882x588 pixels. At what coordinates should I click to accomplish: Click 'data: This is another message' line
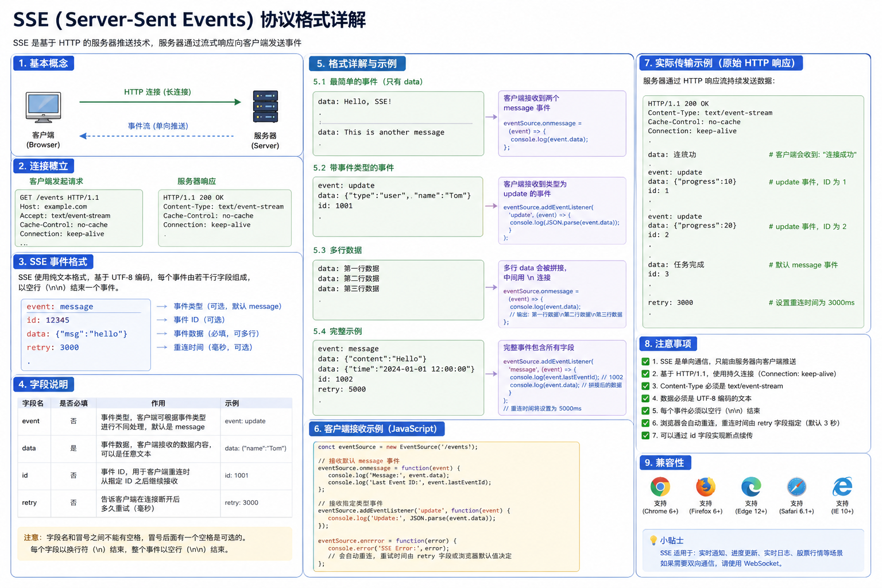pos(381,133)
